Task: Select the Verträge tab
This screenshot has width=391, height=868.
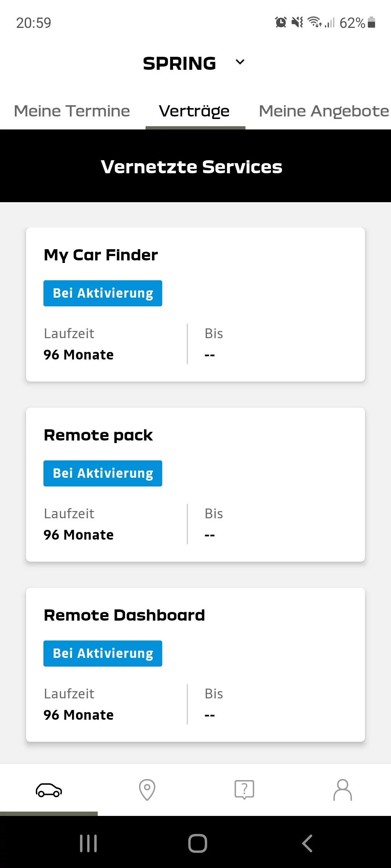Action: coord(194,111)
